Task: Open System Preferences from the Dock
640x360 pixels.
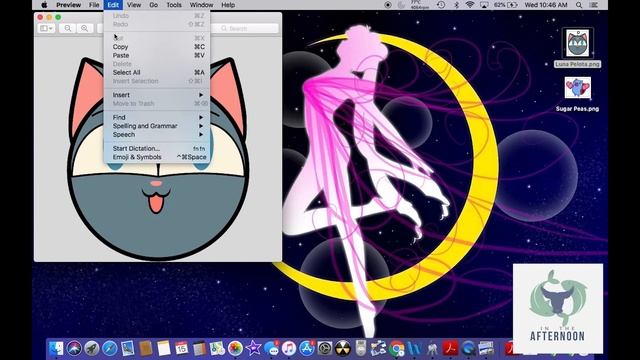Action: pos(324,348)
